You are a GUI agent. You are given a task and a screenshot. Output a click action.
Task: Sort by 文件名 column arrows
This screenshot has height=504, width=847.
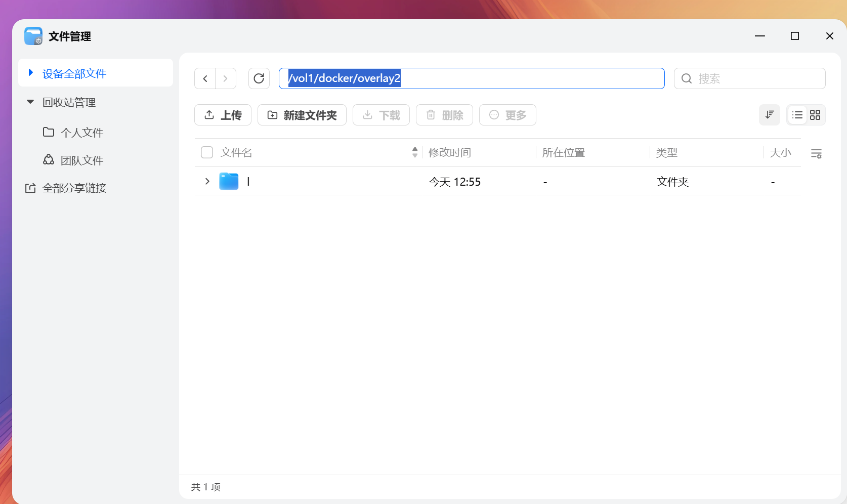click(415, 152)
